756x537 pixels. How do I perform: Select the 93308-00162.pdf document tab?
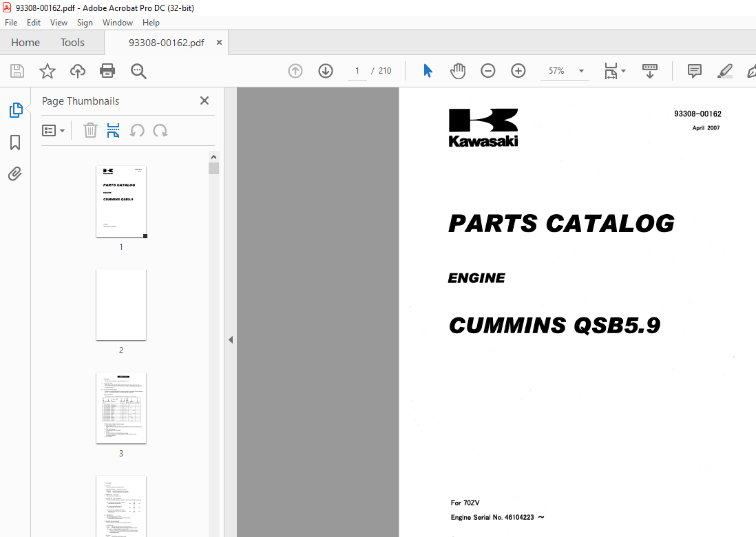(167, 43)
